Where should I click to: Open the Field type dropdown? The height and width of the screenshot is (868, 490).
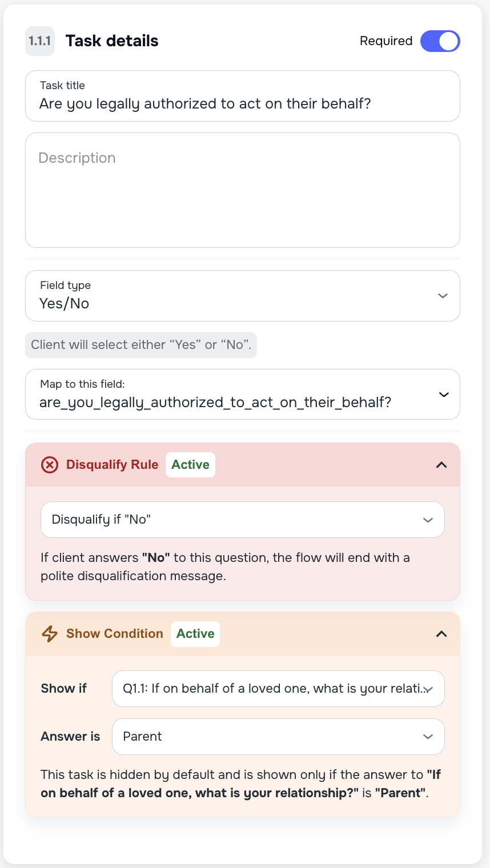pyautogui.click(x=243, y=296)
